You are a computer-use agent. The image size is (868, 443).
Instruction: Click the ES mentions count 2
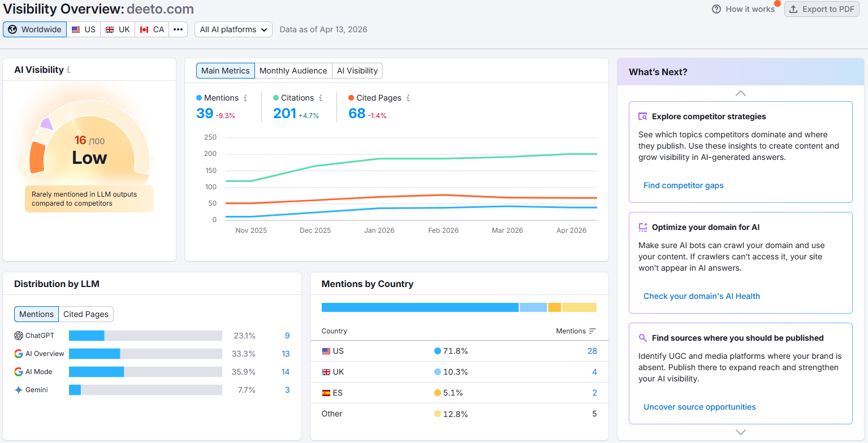[x=594, y=393]
